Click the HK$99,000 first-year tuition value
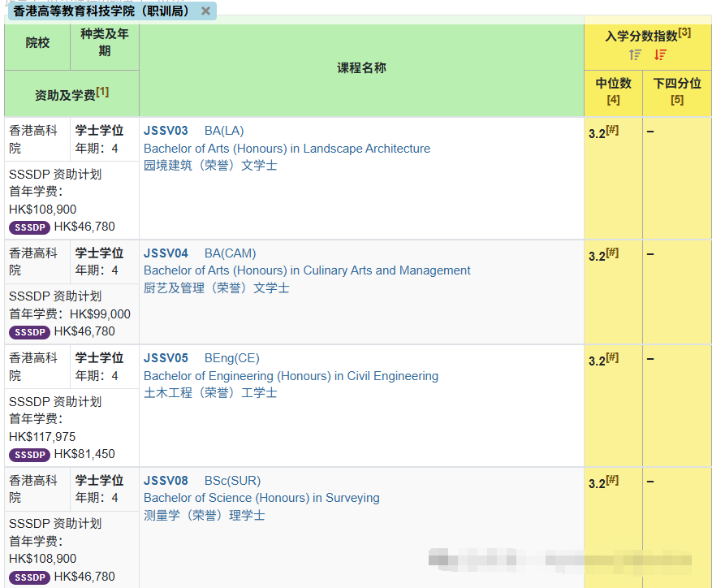This screenshot has width=712, height=588. tap(100, 314)
